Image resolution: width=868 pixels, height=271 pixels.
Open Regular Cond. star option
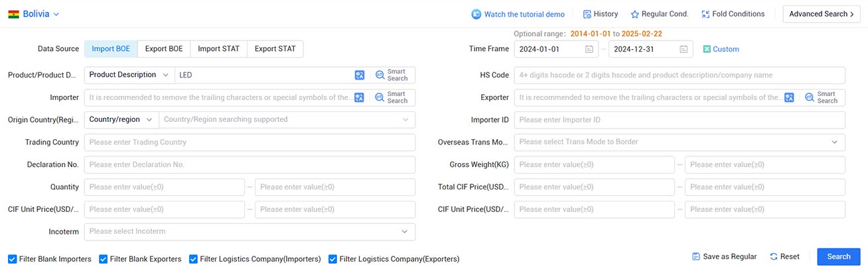click(660, 14)
